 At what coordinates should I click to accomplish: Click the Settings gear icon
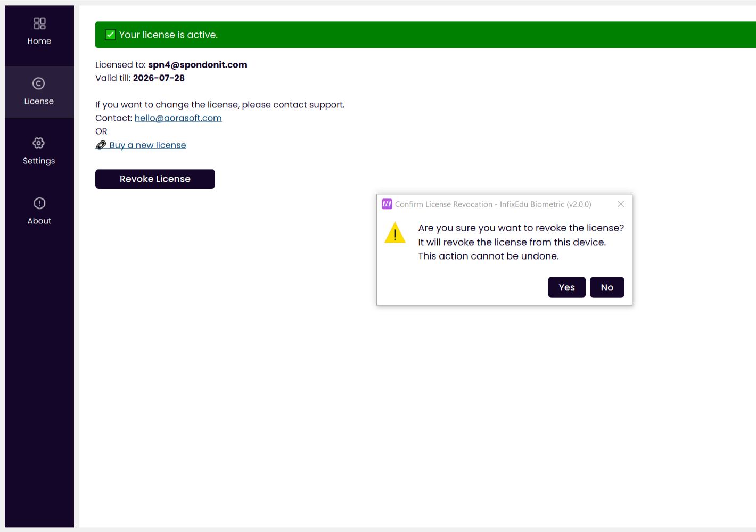click(x=39, y=143)
